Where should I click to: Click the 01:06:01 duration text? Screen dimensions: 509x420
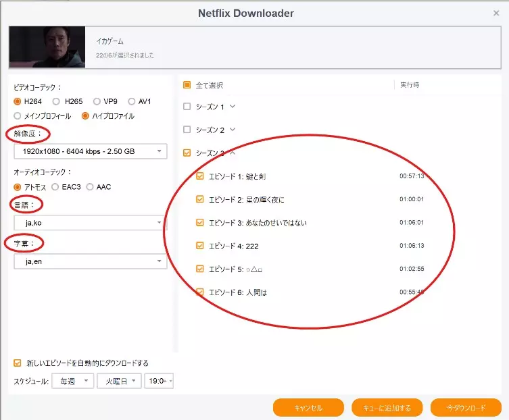[412, 222]
